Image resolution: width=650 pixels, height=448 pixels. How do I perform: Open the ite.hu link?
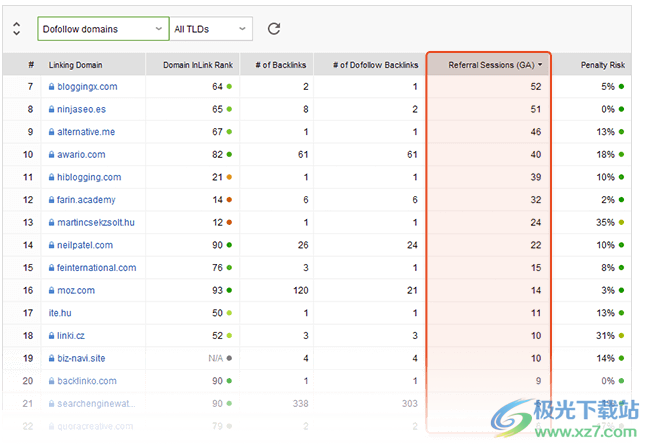[60, 313]
